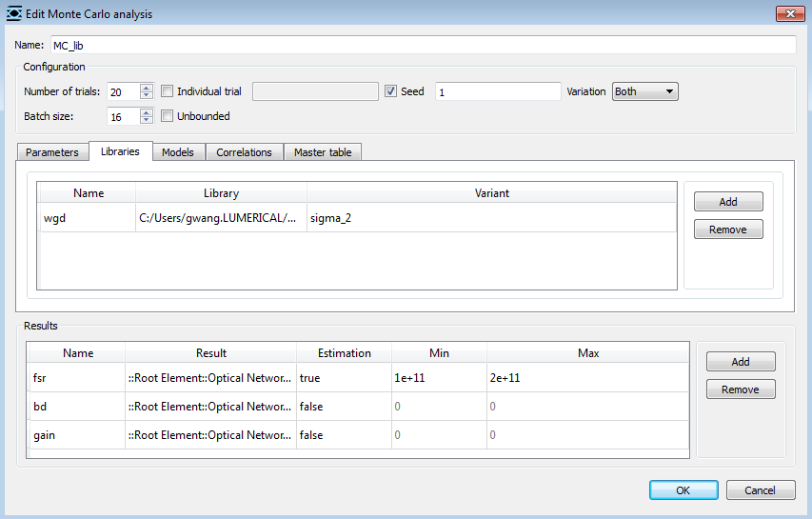The image size is (812, 519).
Task: Decrease Number of trials with down arrow
Action: [x=147, y=95]
